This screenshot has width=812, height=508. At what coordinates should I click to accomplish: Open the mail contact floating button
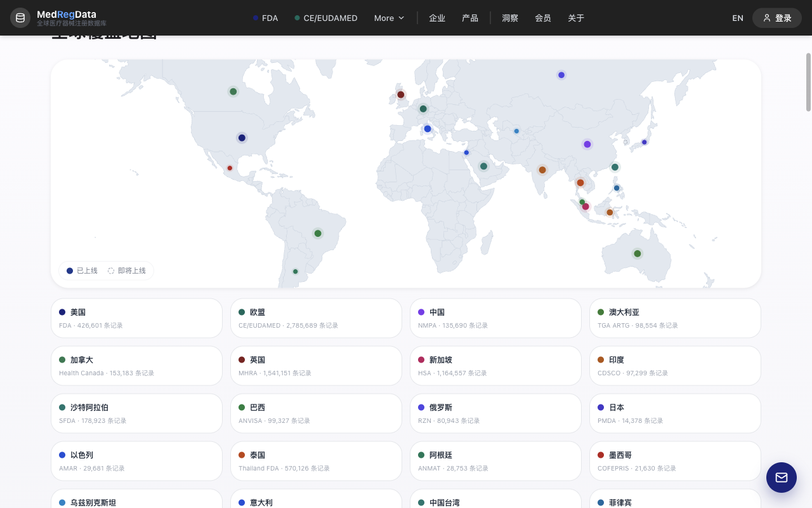coord(782,478)
